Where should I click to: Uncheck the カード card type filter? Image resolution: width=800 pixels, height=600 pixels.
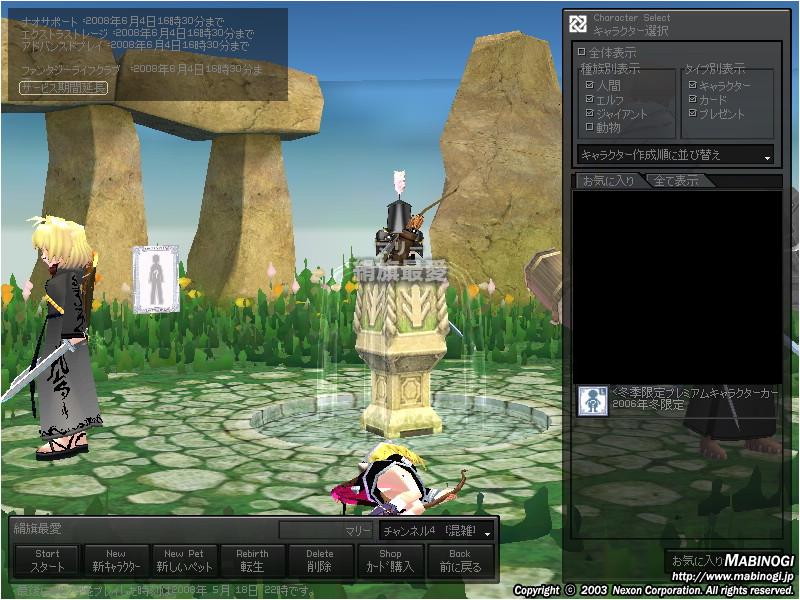coord(692,100)
